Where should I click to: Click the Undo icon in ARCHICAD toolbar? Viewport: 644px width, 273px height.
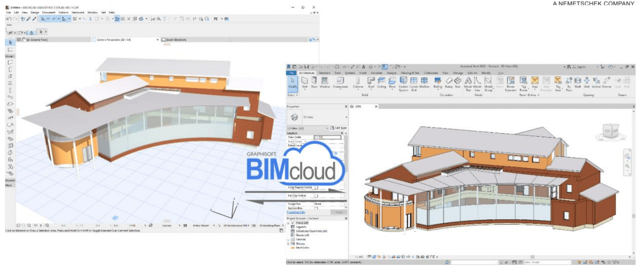(9, 19)
